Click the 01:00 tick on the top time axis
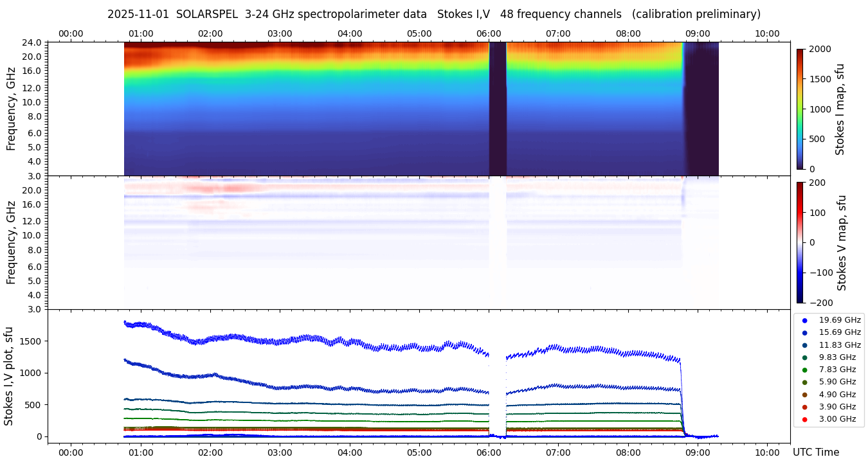Image resolution: width=868 pixels, height=466 pixels. pyautogui.click(x=140, y=33)
